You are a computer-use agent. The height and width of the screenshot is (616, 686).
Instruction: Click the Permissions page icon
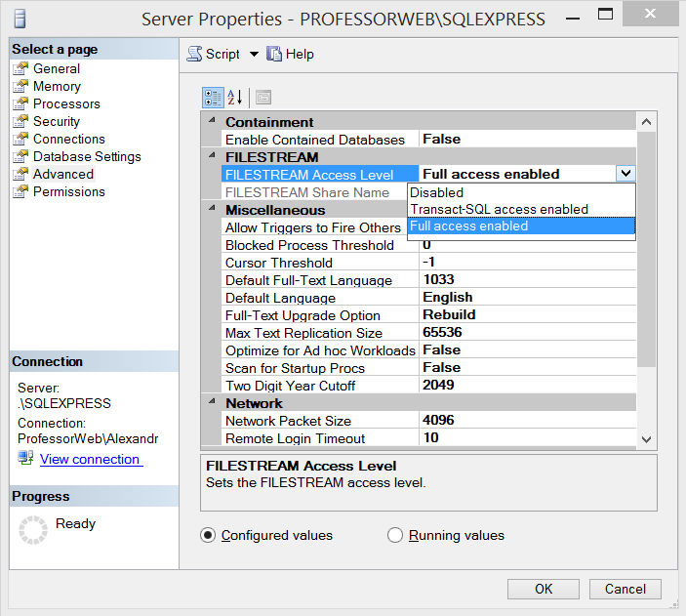(20, 191)
